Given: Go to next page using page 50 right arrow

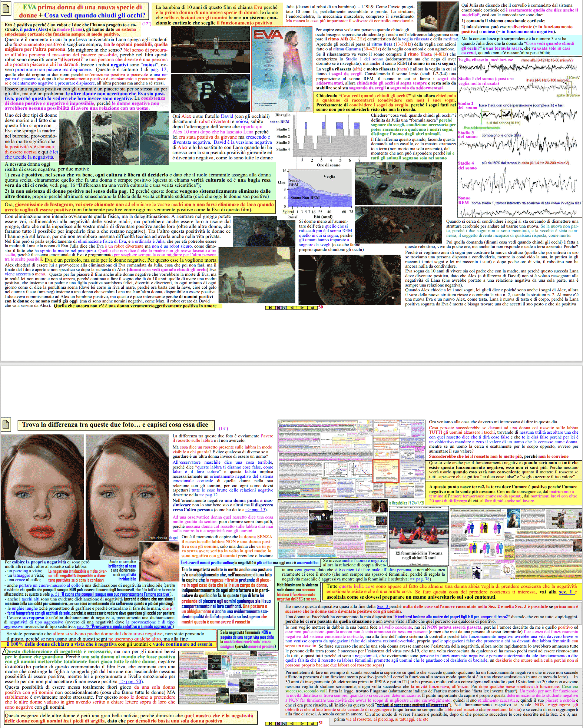Looking at the screenshot, I should click(x=302, y=308).
